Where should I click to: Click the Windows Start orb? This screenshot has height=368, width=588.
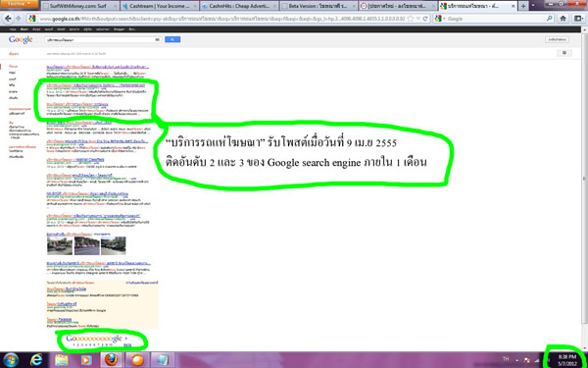coord(11,360)
